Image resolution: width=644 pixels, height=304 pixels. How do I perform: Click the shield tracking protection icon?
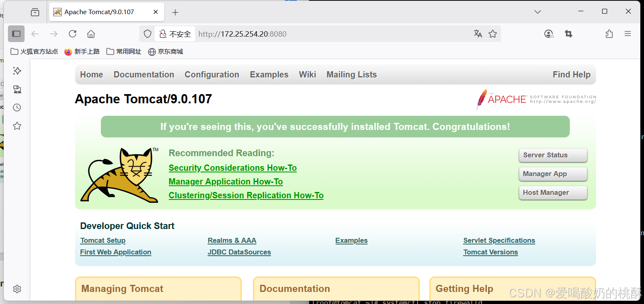tap(148, 34)
